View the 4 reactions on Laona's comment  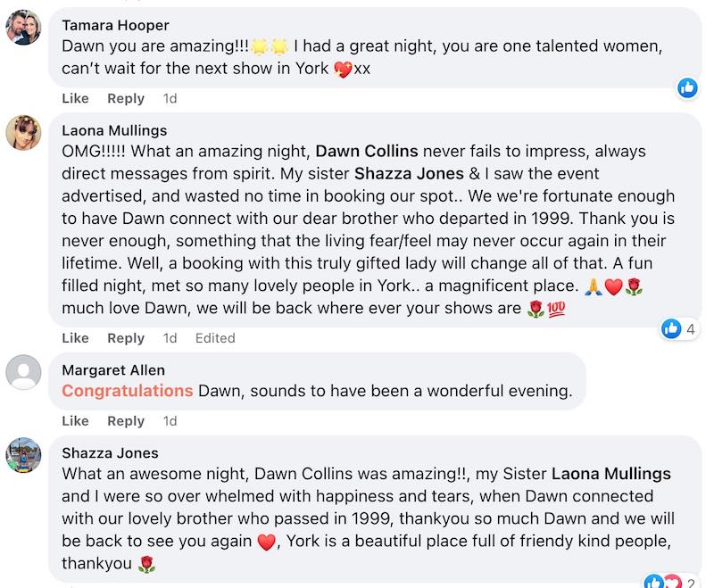[678, 328]
